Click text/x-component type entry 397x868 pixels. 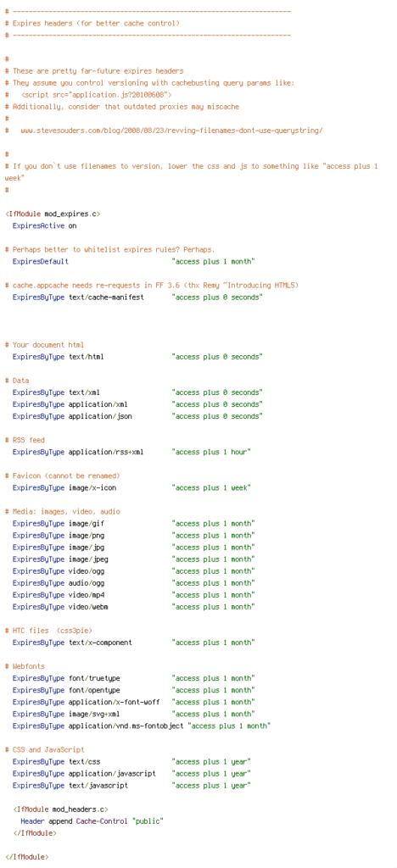click(x=100, y=643)
